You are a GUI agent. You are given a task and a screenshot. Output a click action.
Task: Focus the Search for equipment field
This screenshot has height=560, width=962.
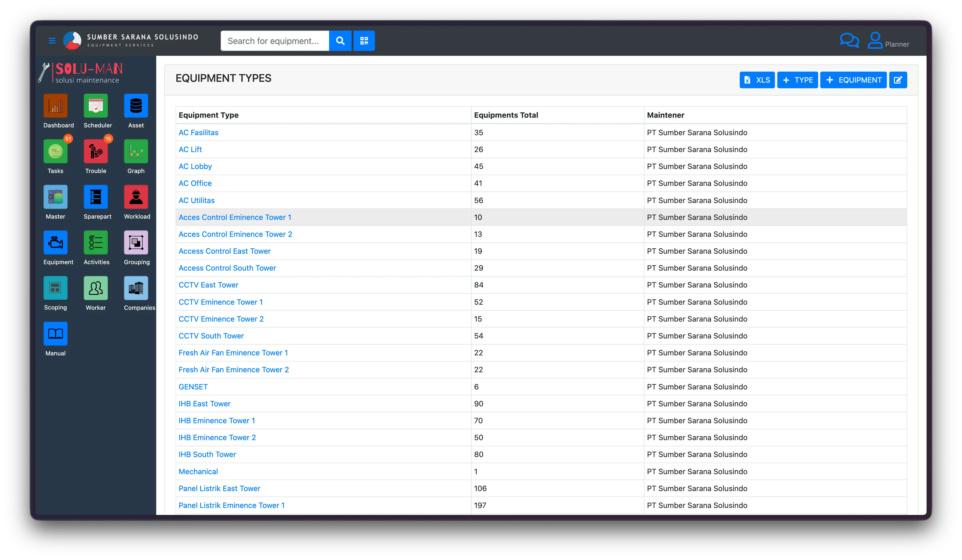pyautogui.click(x=275, y=41)
